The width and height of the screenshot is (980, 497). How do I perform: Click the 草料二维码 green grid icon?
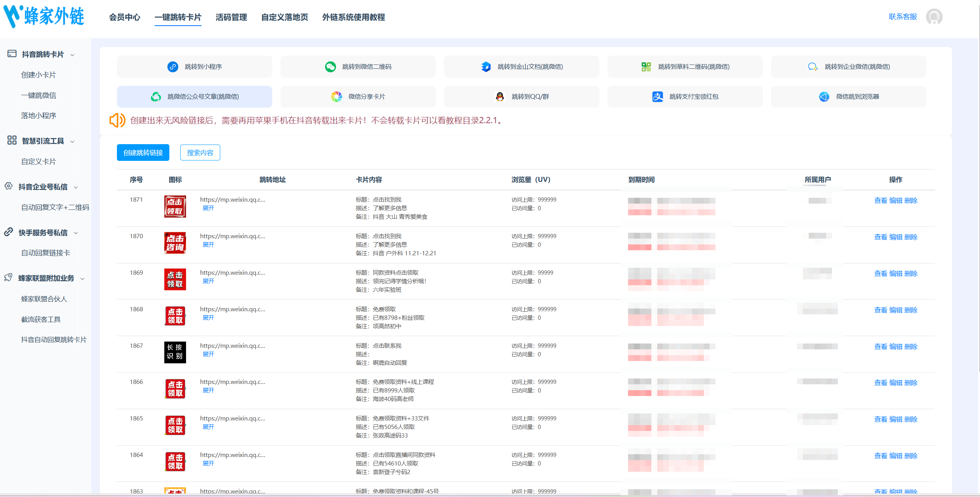click(646, 67)
